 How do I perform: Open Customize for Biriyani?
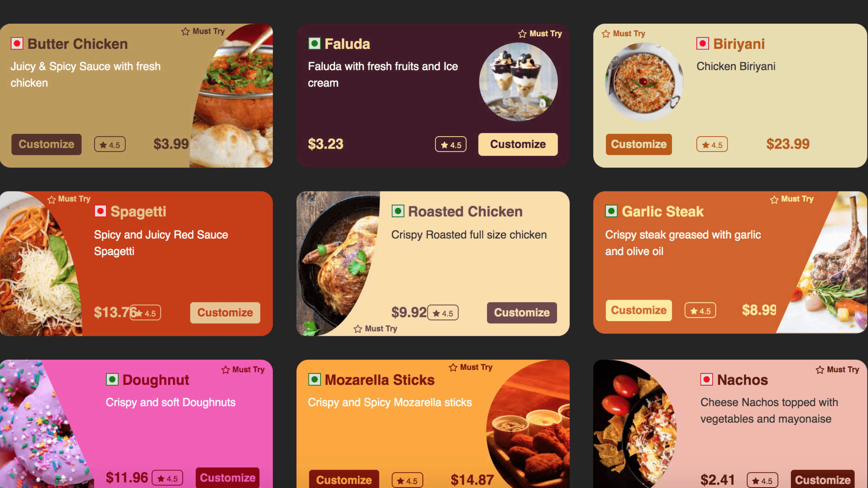click(639, 144)
